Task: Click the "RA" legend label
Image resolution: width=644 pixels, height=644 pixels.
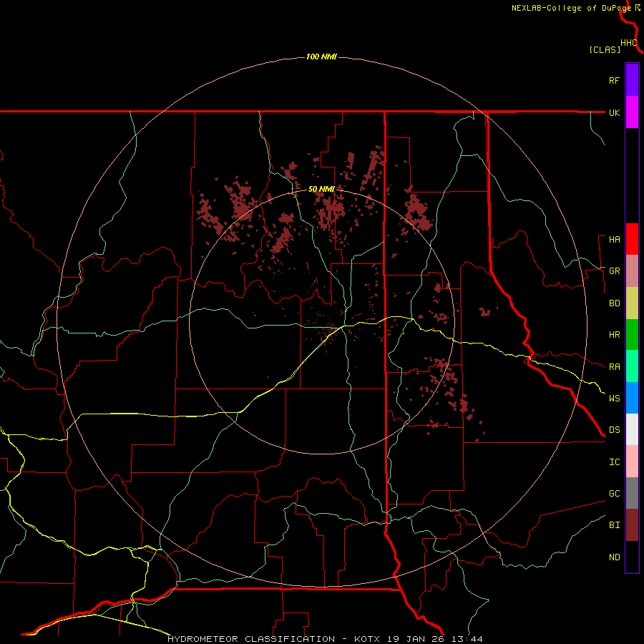Action: [x=614, y=367]
